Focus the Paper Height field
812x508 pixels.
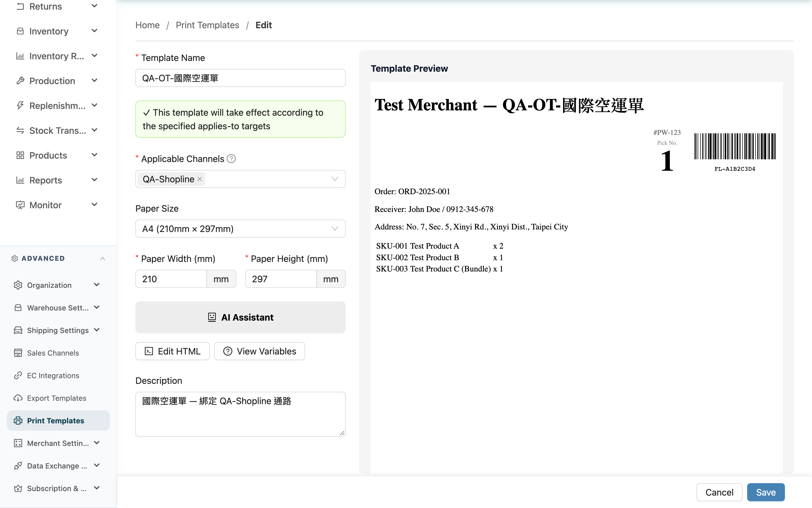(x=281, y=279)
